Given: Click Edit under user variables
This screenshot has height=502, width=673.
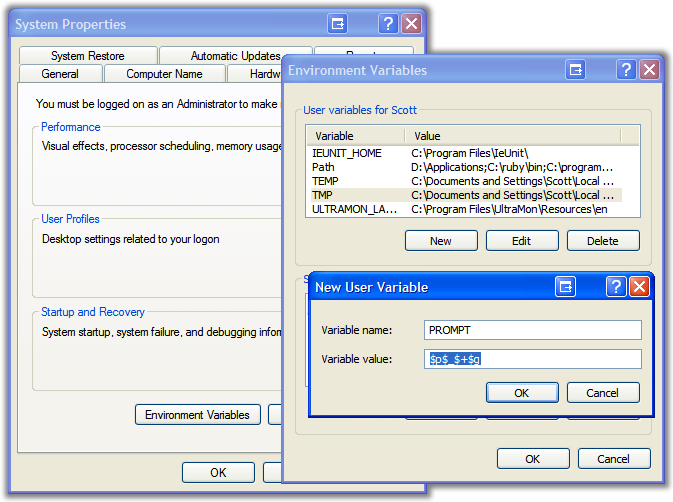Looking at the screenshot, I should point(522,241).
